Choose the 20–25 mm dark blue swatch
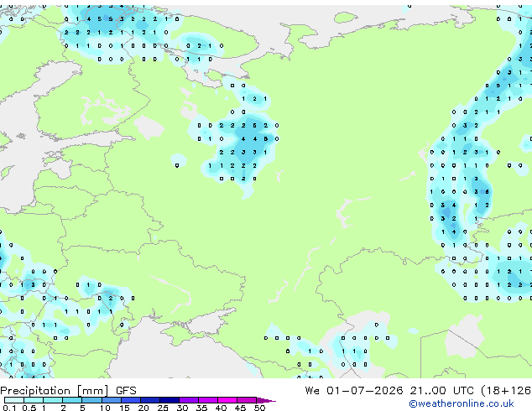The image size is (532, 411). [150, 400]
